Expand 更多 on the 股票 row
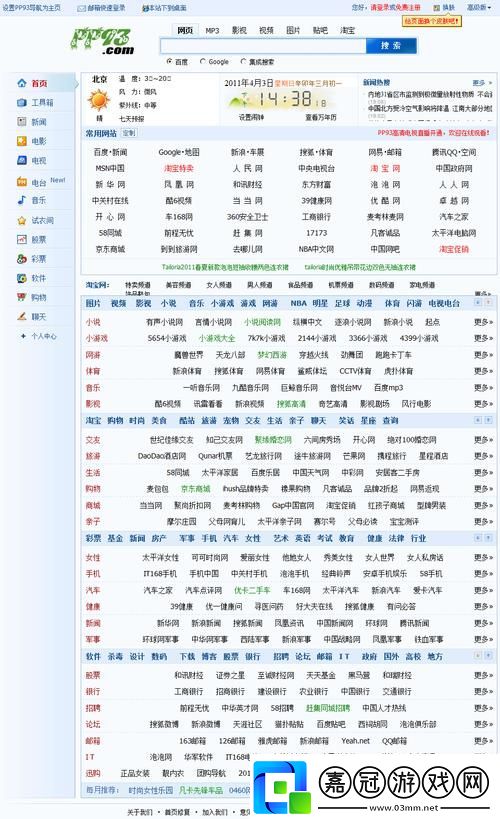This screenshot has width=500, height=819. (x=483, y=675)
